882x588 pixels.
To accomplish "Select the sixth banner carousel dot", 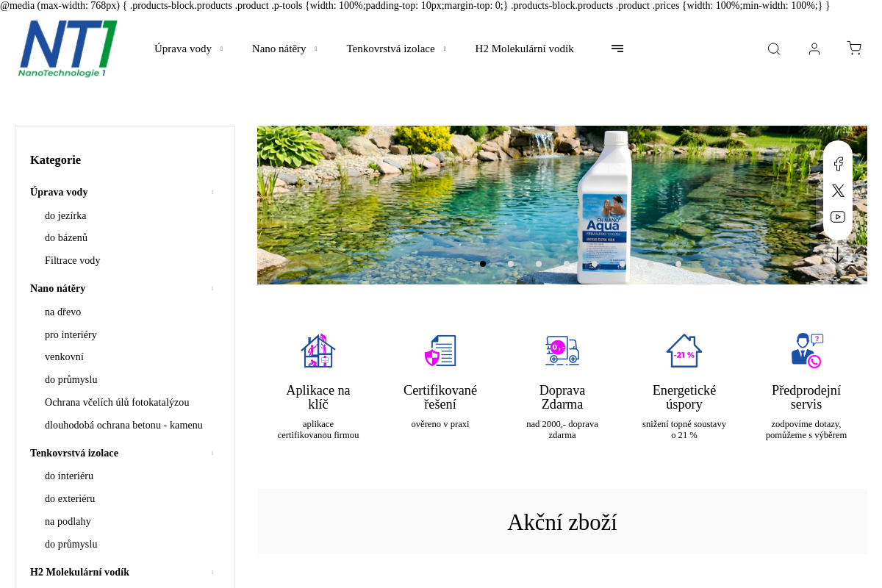I will [x=623, y=264].
